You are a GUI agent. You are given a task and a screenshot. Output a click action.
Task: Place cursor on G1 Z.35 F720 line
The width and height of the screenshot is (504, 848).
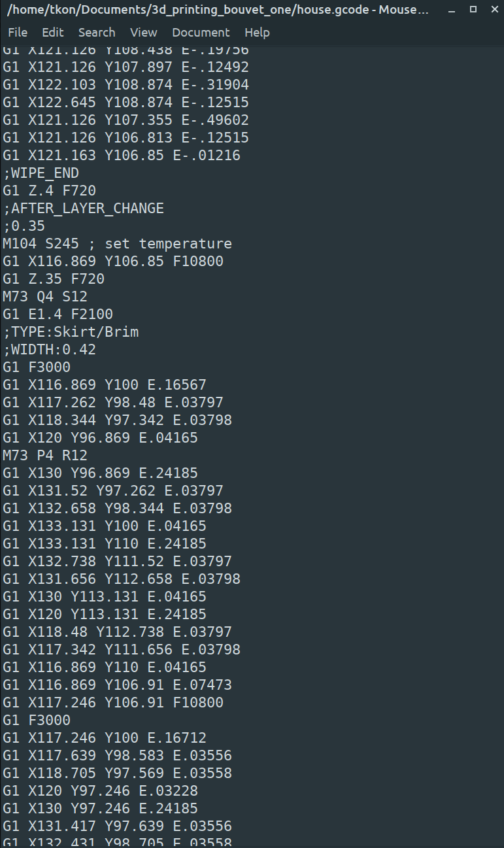tap(54, 279)
